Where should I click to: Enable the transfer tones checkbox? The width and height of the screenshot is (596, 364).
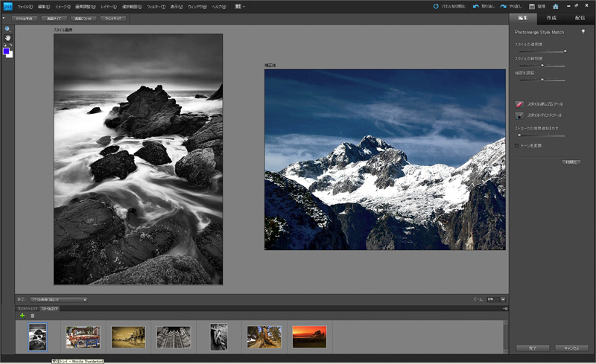(x=517, y=145)
